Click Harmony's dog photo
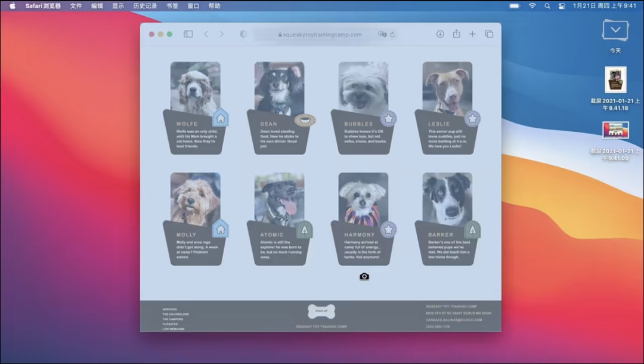 click(x=364, y=199)
